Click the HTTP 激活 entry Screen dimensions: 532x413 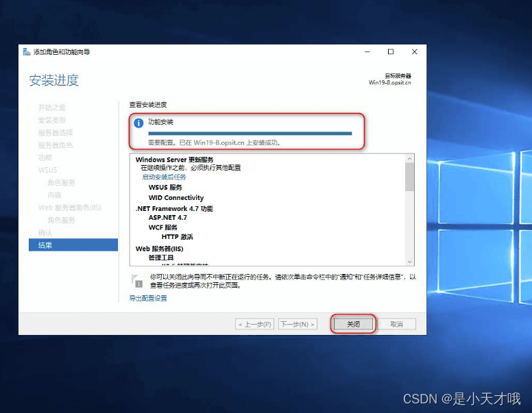pos(177,237)
